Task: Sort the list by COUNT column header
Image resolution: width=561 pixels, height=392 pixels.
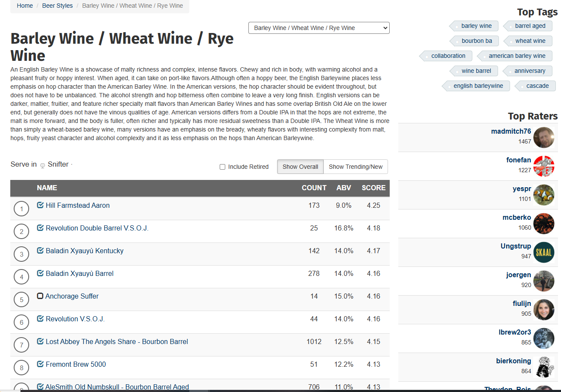Action: click(314, 188)
